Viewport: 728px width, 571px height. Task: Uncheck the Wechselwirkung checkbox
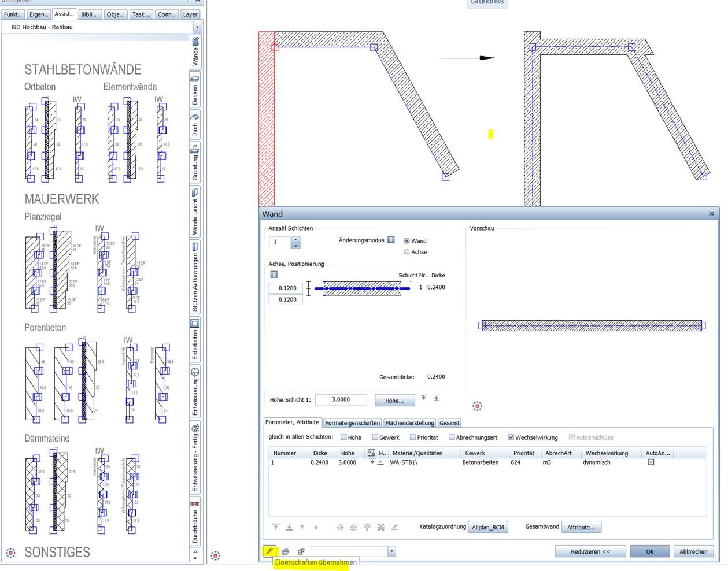point(511,437)
